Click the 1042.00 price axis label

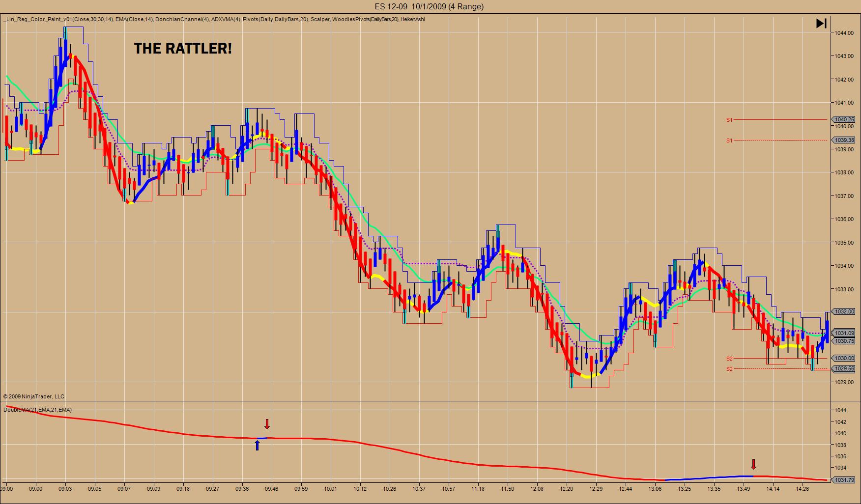point(843,80)
